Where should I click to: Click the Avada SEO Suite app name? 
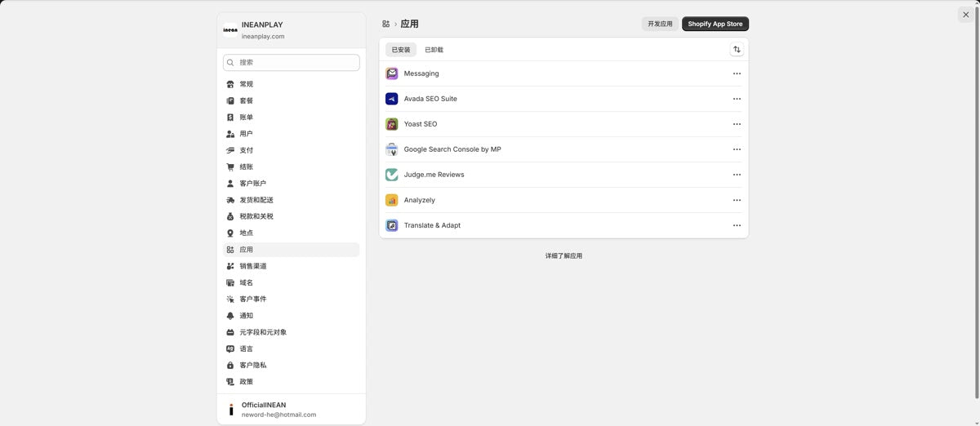pos(430,99)
